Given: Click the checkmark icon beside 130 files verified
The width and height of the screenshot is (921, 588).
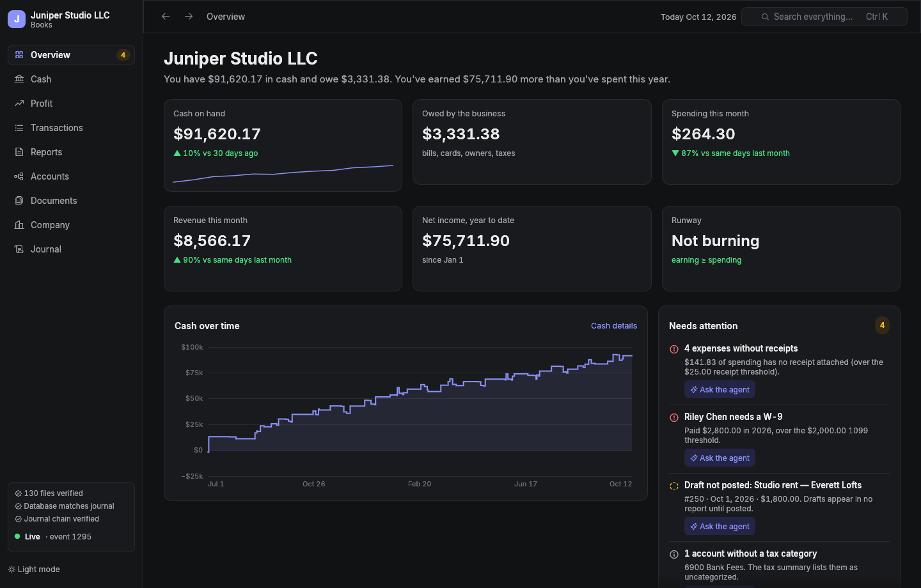Looking at the screenshot, I should click(x=18, y=493).
